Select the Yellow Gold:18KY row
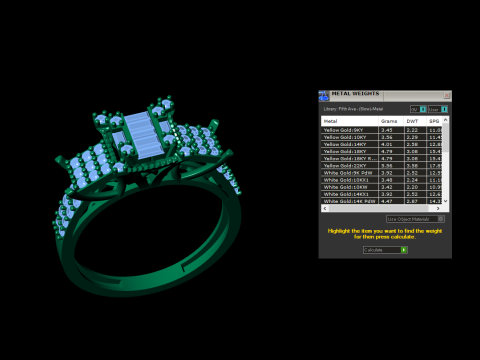The height and width of the screenshot is (360, 480). [x=382, y=151]
